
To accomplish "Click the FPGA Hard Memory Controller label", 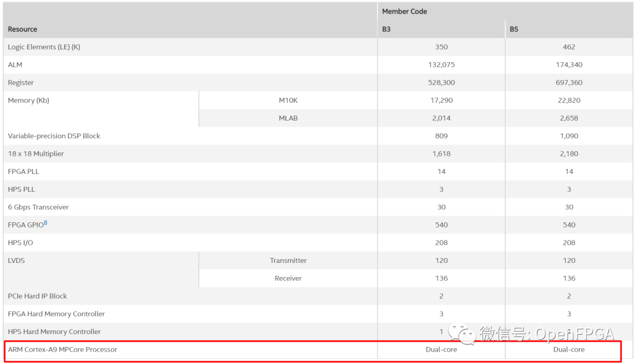I will (x=56, y=314).
